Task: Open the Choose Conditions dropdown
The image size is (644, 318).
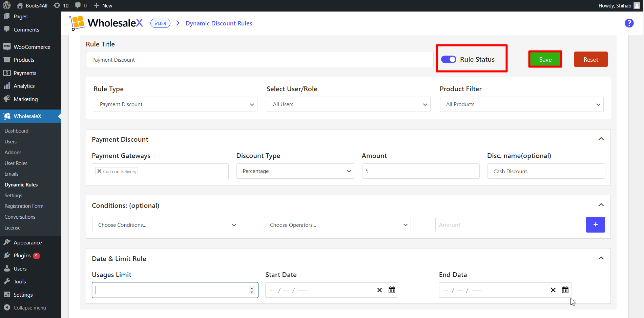Action: click(166, 225)
